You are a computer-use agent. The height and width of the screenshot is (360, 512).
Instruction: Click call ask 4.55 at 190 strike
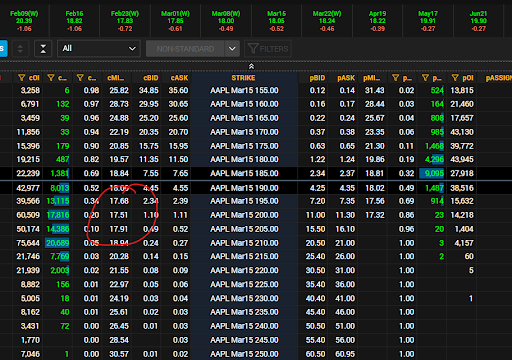(180, 188)
